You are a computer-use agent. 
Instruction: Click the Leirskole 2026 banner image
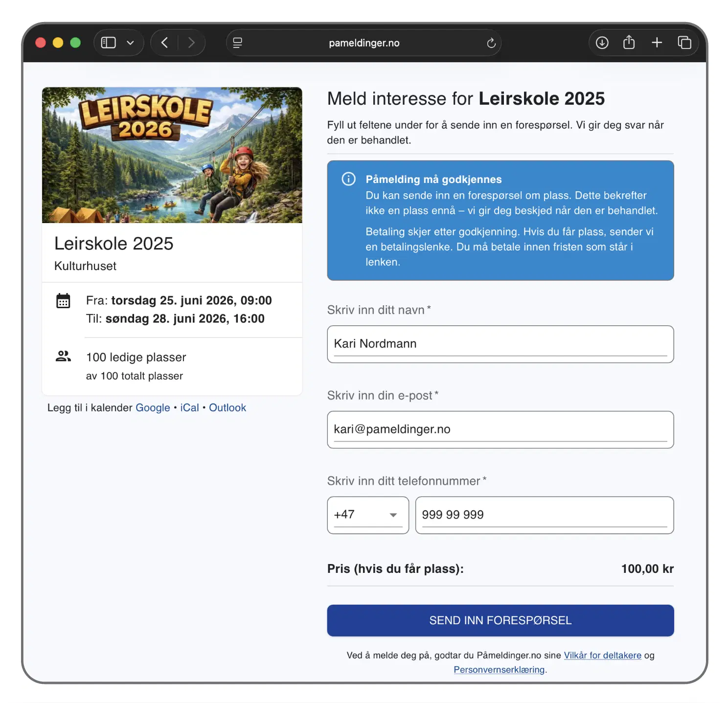(172, 155)
